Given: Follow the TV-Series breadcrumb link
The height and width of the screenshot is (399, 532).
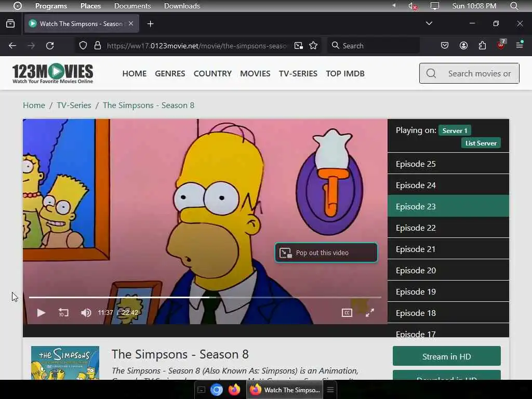Looking at the screenshot, I should click(x=74, y=105).
